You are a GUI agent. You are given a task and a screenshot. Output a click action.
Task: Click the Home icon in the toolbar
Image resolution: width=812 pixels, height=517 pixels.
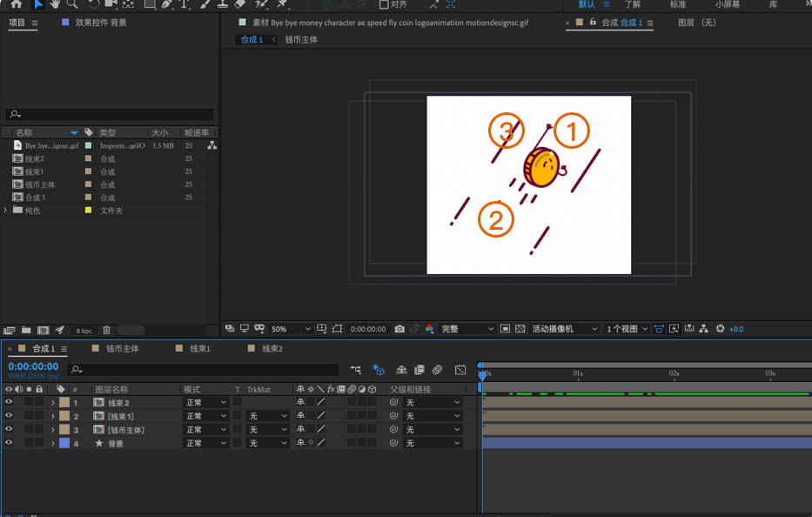pyautogui.click(x=17, y=4)
